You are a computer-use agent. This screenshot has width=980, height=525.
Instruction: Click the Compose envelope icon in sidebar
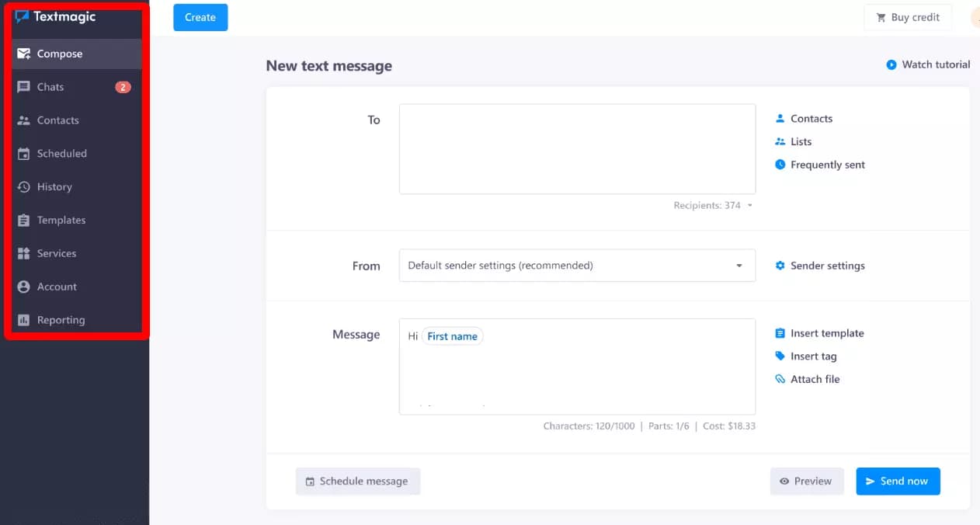pos(24,54)
